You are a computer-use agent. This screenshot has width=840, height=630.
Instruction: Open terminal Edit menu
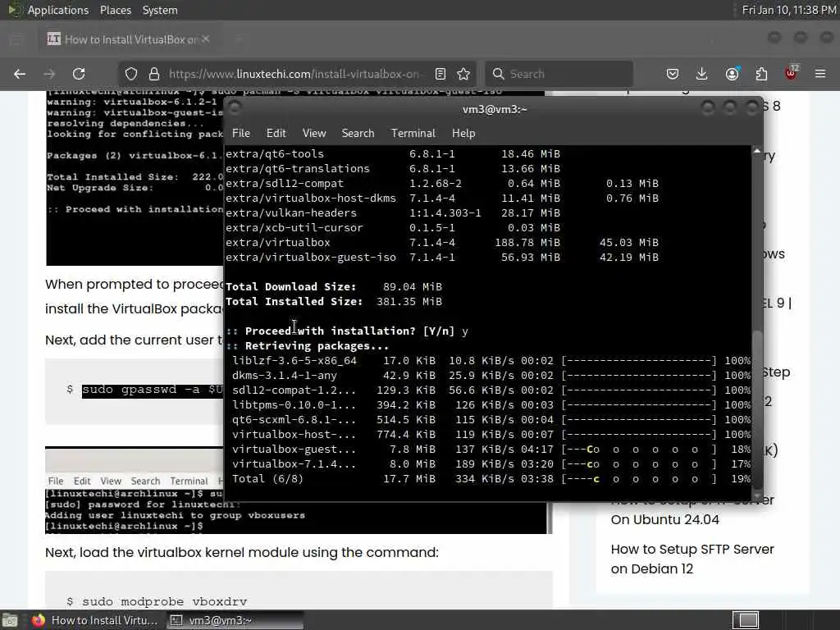click(276, 133)
